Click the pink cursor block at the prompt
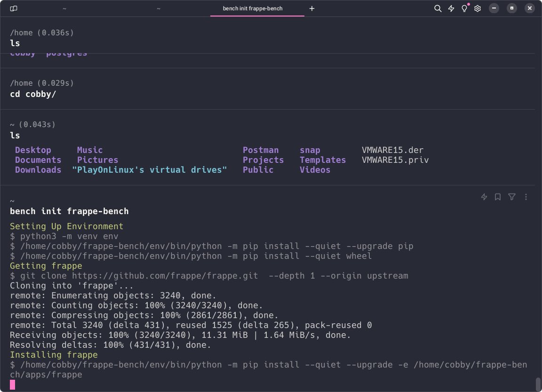The height and width of the screenshot is (392, 542). pyautogui.click(x=12, y=384)
